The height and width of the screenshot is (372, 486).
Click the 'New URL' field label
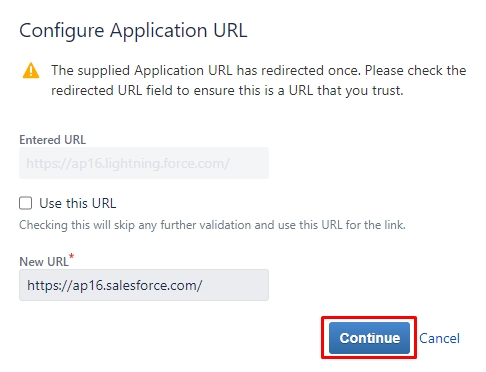[44, 262]
